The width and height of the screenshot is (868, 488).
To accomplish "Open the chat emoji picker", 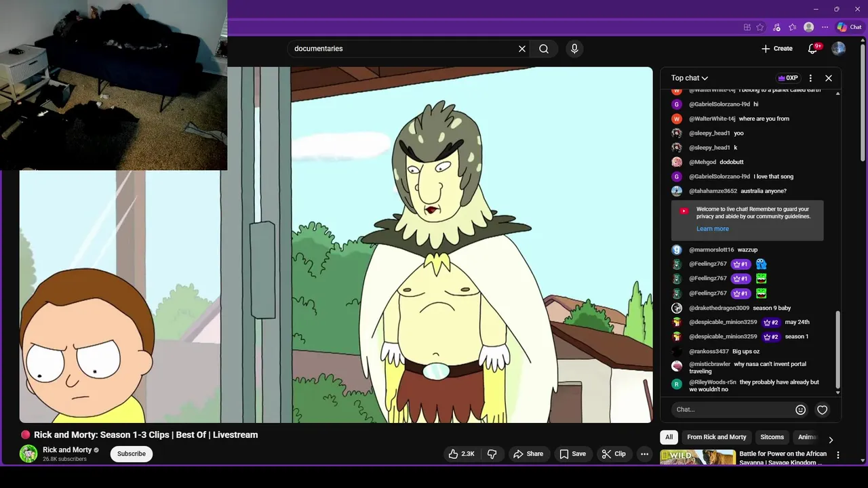I will [800, 409].
